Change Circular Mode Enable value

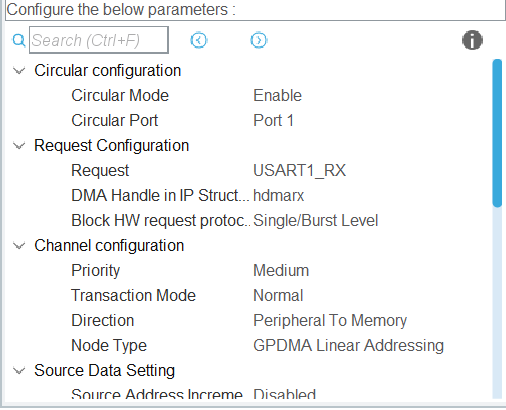277,96
